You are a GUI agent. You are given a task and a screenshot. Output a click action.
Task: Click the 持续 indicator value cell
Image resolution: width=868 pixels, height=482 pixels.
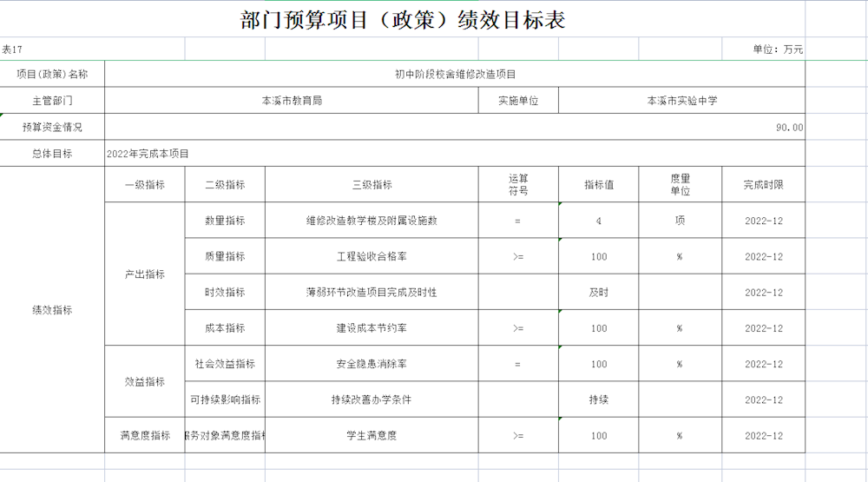click(x=598, y=399)
